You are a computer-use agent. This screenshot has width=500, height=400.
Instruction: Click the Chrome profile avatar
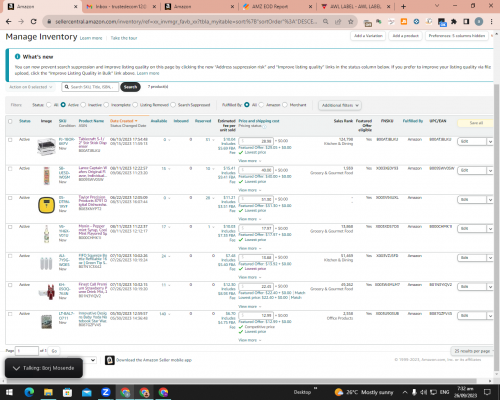pyautogui.click(x=479, y=22)
